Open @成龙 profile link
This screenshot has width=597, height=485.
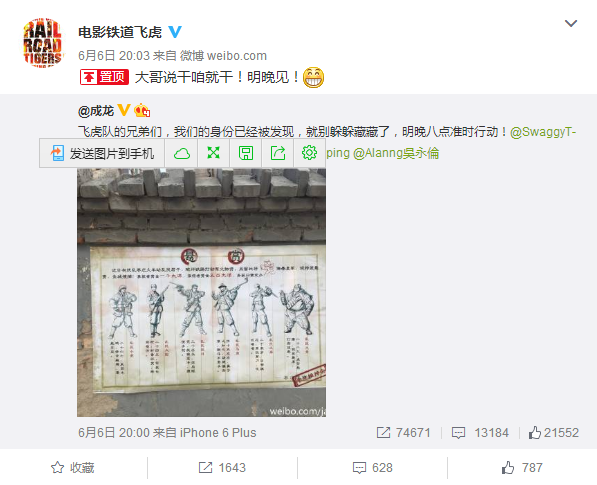coord(96,111)
